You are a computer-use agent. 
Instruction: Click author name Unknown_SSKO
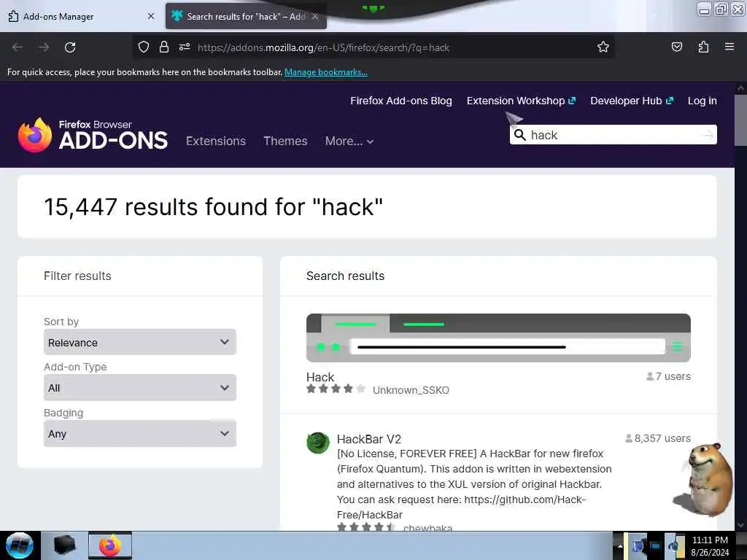[411, 390]
